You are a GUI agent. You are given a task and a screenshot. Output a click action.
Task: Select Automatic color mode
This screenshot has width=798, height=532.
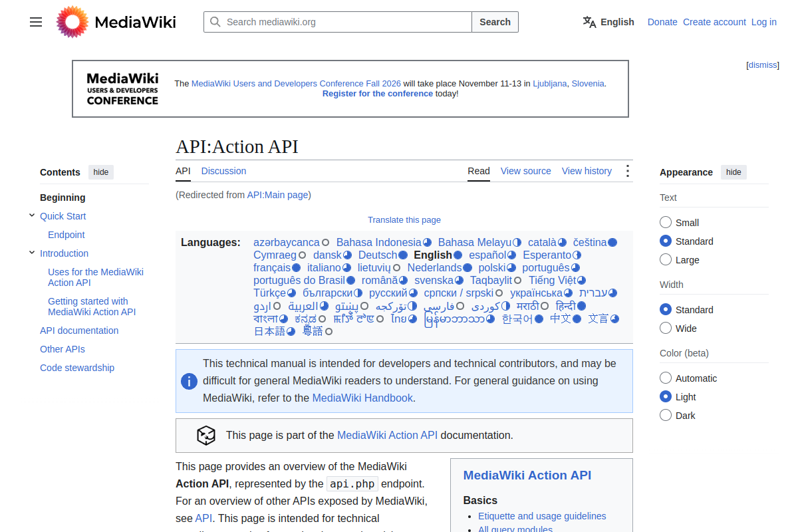click(666, 378)
